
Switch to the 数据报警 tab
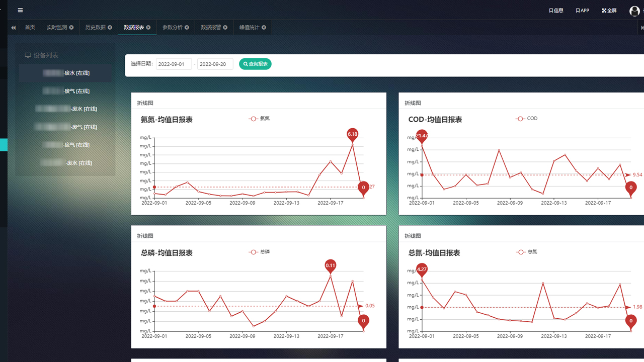[210, 28]
